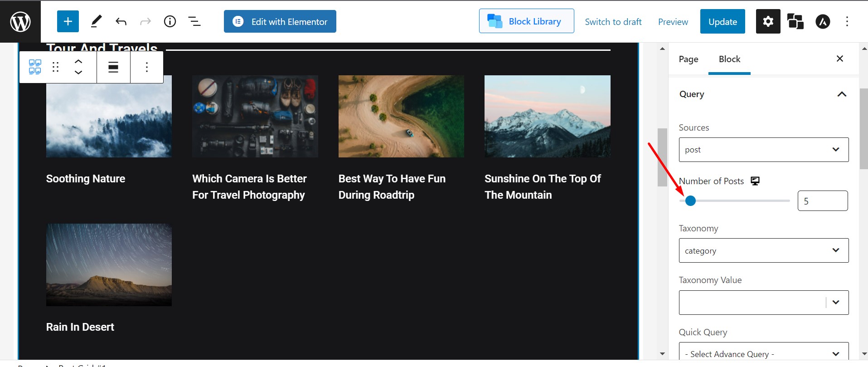
Task: Click the WordPress logo icon
Action: tap(20, 21)
